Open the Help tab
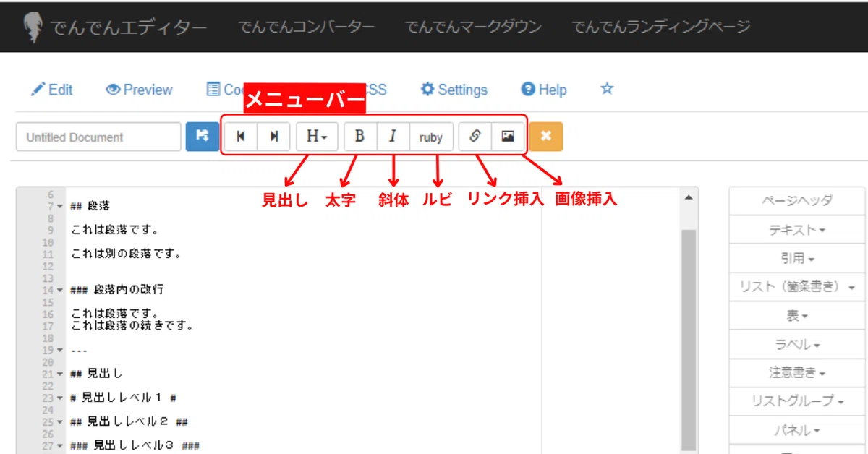868x454 pixels. [544, 90]
